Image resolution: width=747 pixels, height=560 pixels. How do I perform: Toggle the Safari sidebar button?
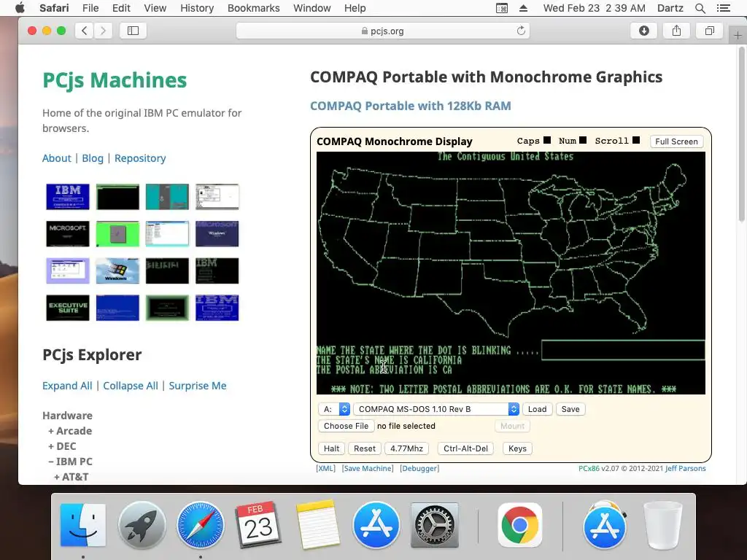tap(133, 31)
